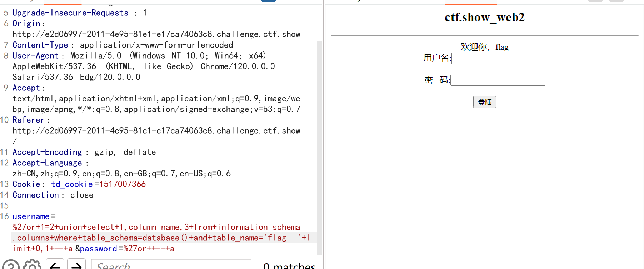The width and height of the screenshot is (644, 269).
Task: Click the 'gzip, deflate' value
Action: pos(125,152)
